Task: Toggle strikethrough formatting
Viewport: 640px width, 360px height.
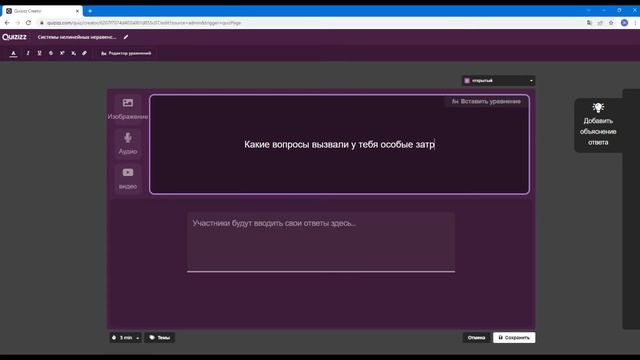Action: click(x=51, y=53)
